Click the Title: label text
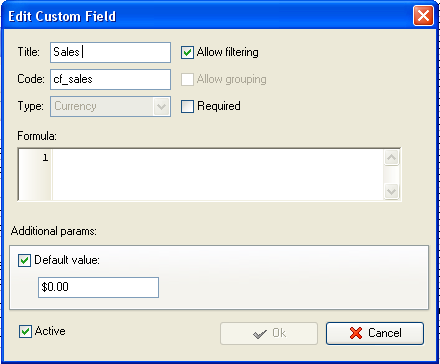 pos(29,52)
